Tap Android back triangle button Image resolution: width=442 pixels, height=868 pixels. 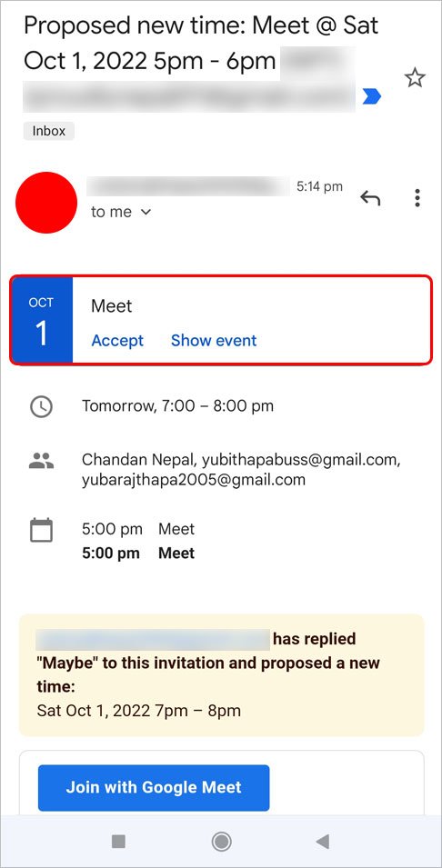[322, 842]
